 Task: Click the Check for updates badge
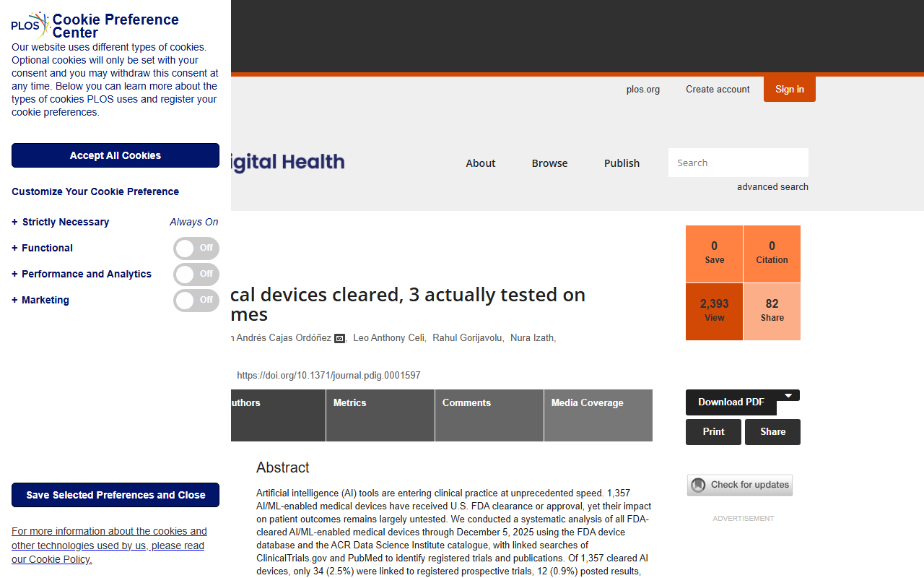(740, 485)
